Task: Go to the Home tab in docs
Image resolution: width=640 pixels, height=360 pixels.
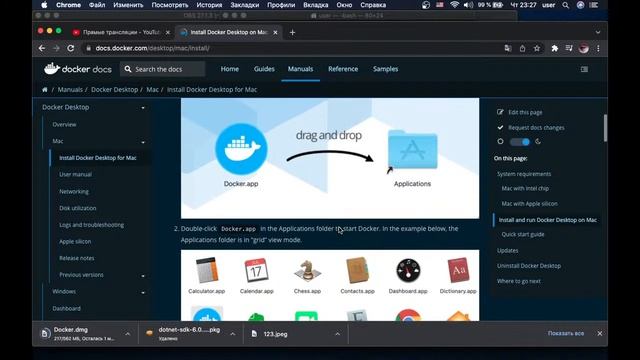Action: (230, 69)
